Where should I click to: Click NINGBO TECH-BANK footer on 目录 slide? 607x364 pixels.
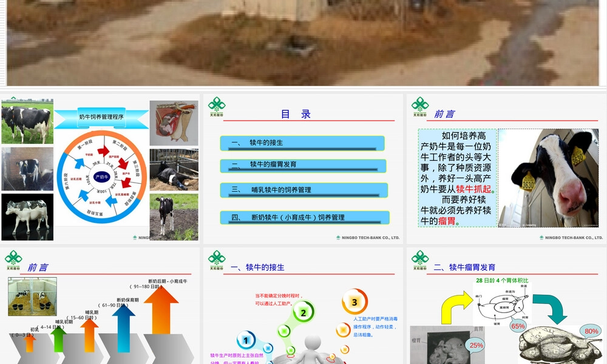pyautogui.click(x=368, y=237)
